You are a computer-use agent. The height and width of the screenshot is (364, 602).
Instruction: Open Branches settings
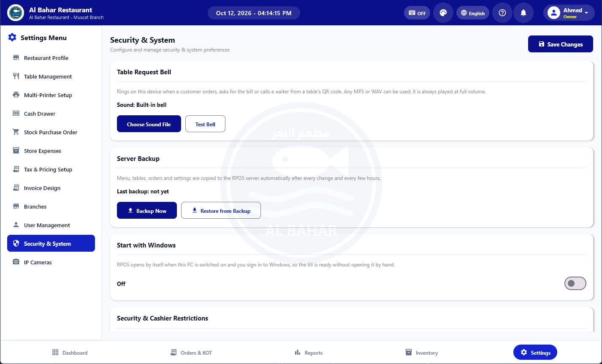coord(51,206)
